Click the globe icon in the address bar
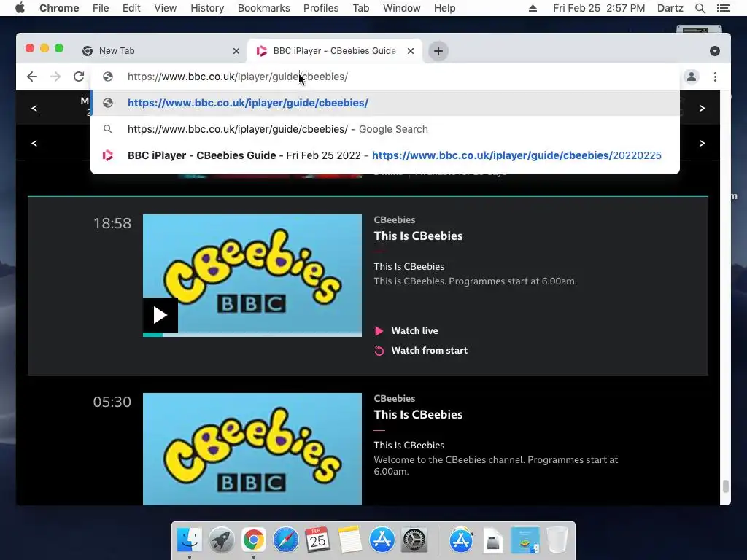The width and height of the screenshot is (747, 560). click(x=108, y=77)
